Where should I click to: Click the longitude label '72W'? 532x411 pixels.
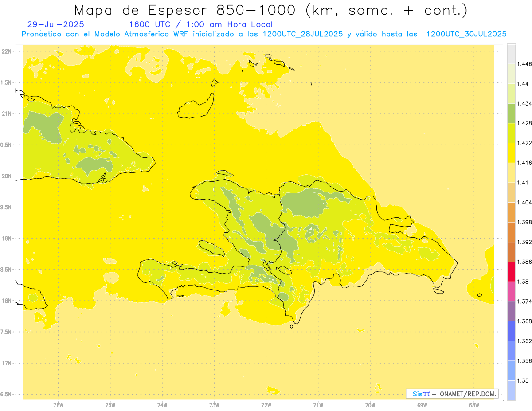click(266, 405)
